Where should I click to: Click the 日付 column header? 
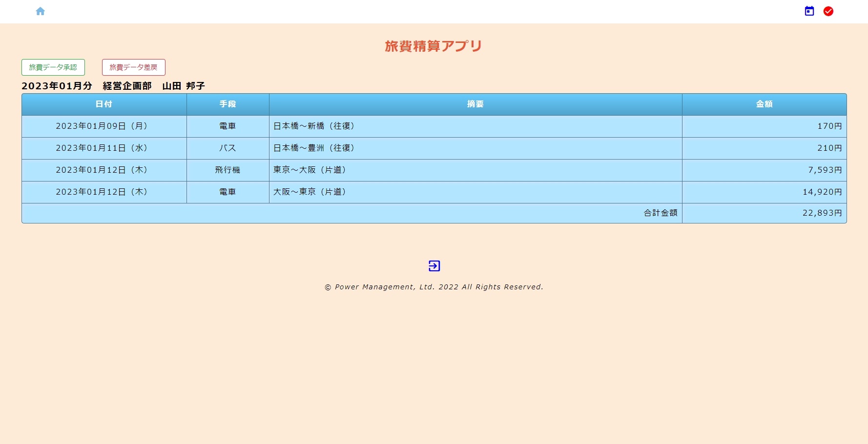pos(104,104)
